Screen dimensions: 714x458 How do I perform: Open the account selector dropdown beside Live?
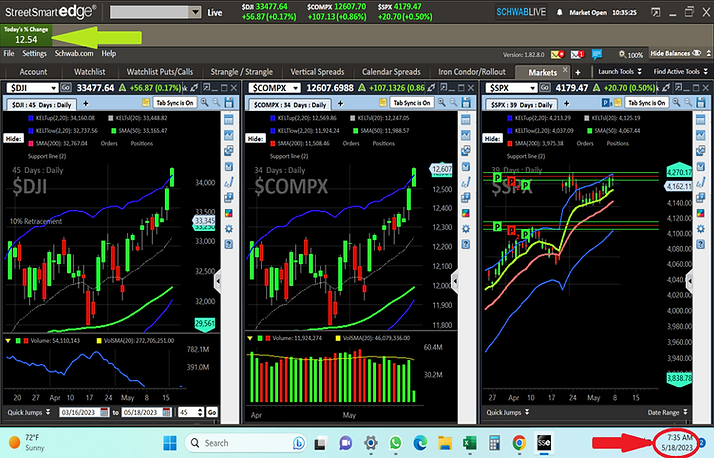tap(195, 12)
